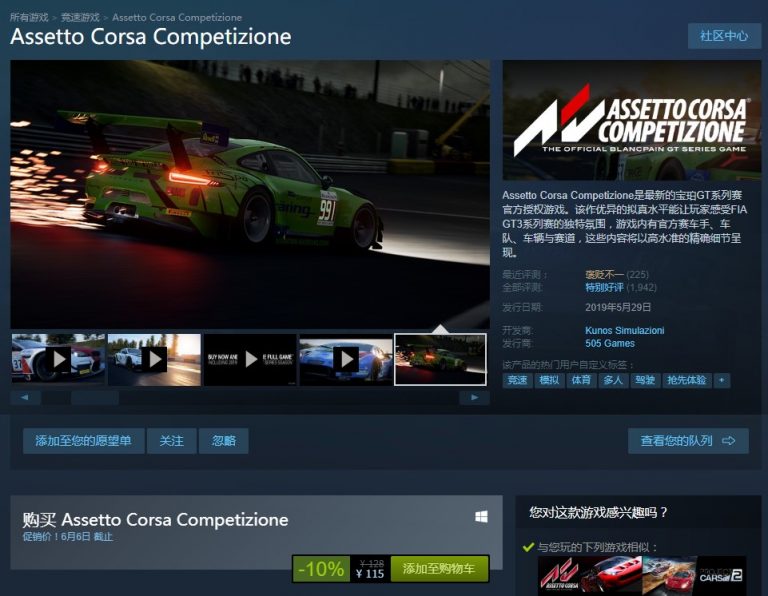This screenshot has width=768, height=596.
Task: Open all reviews 特别好评 link
Action: pos(604,287)
